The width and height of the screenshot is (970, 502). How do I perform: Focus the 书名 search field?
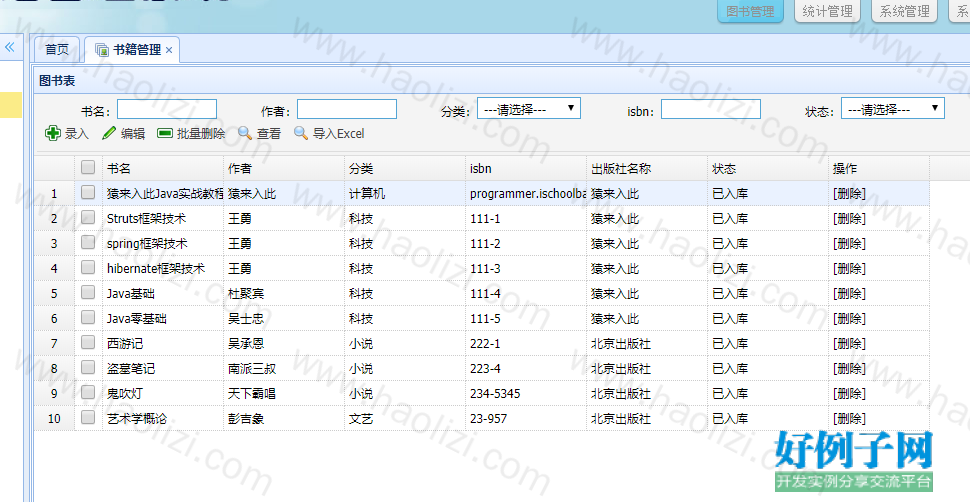(x=167, y=109)
